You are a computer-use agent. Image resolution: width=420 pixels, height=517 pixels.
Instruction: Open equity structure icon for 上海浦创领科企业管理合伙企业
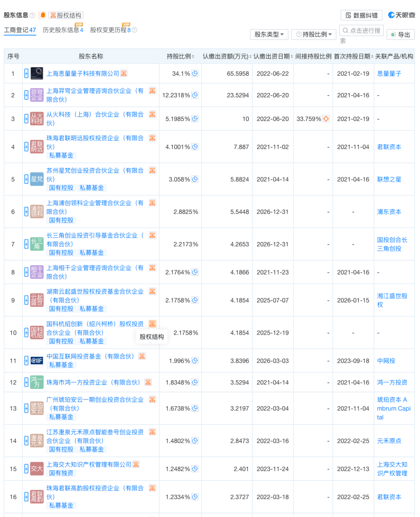point(152,203)
